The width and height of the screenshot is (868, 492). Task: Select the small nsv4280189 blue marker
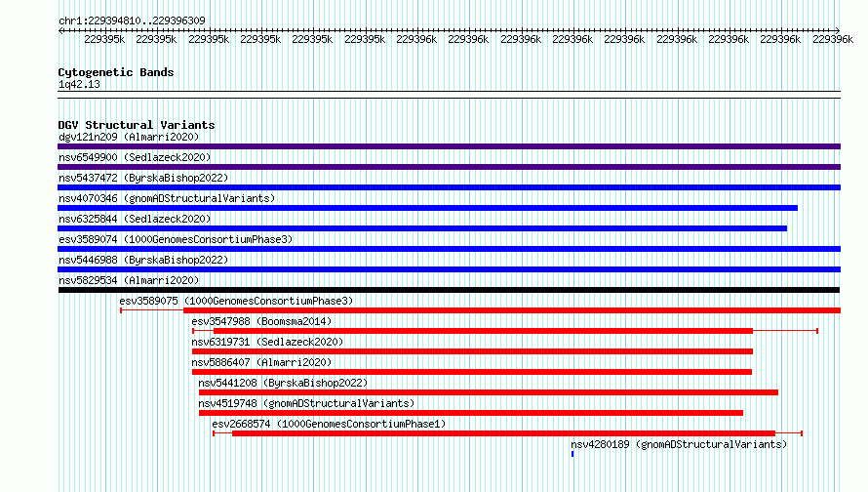[572, 454]
